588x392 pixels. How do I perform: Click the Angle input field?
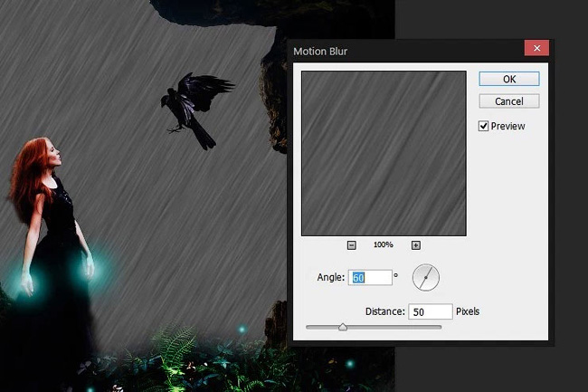click(370, 278)
